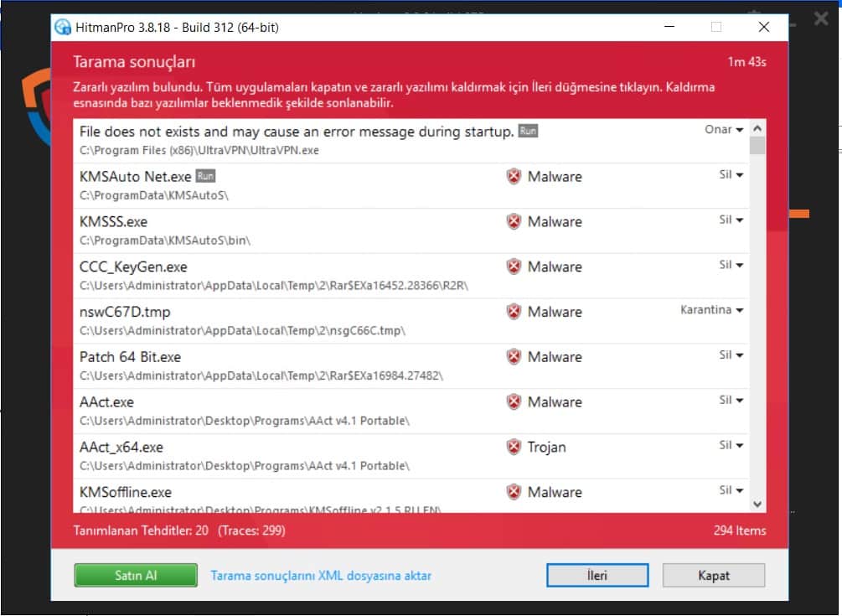Minimize the HitmanPro window
The width and height of the screenshot is (842, 616).
click(669, 27)
